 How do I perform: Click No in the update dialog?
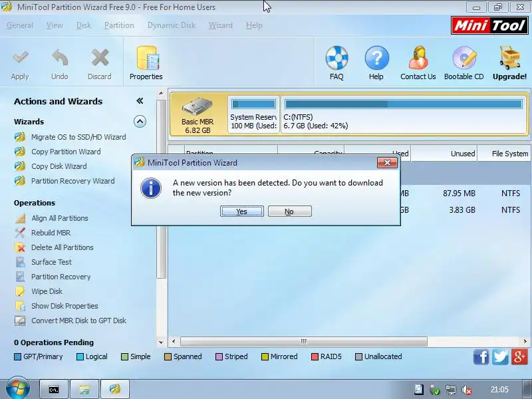point(290,211)
